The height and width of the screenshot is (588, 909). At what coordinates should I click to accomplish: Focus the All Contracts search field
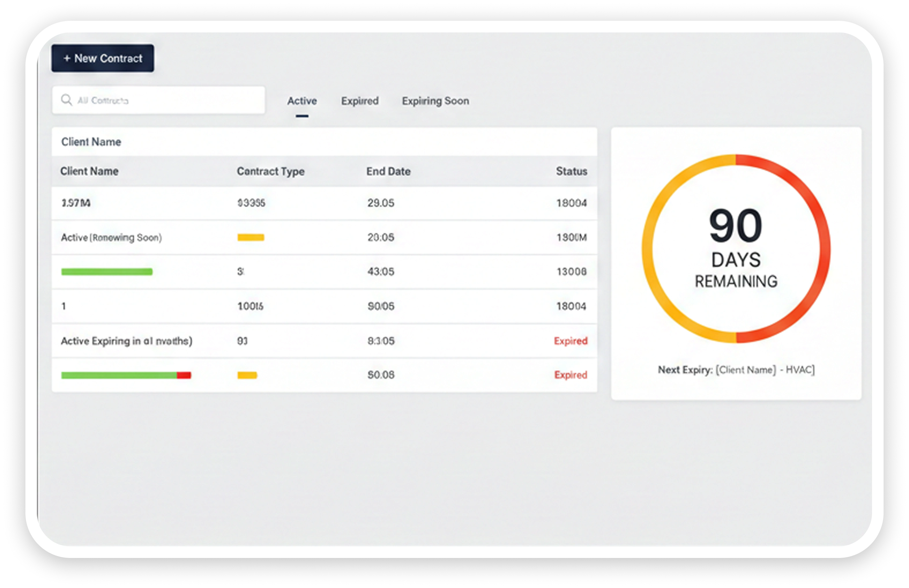(x=159, y=100)
